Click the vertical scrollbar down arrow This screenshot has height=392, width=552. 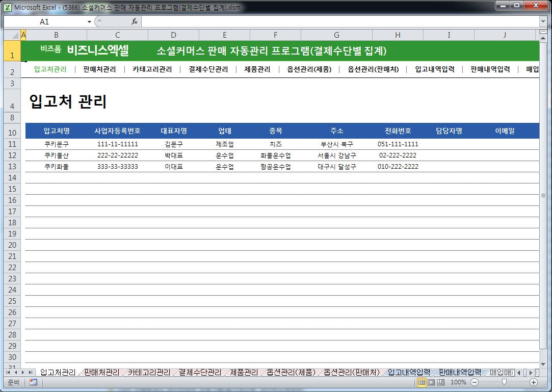tap(543, 364)
